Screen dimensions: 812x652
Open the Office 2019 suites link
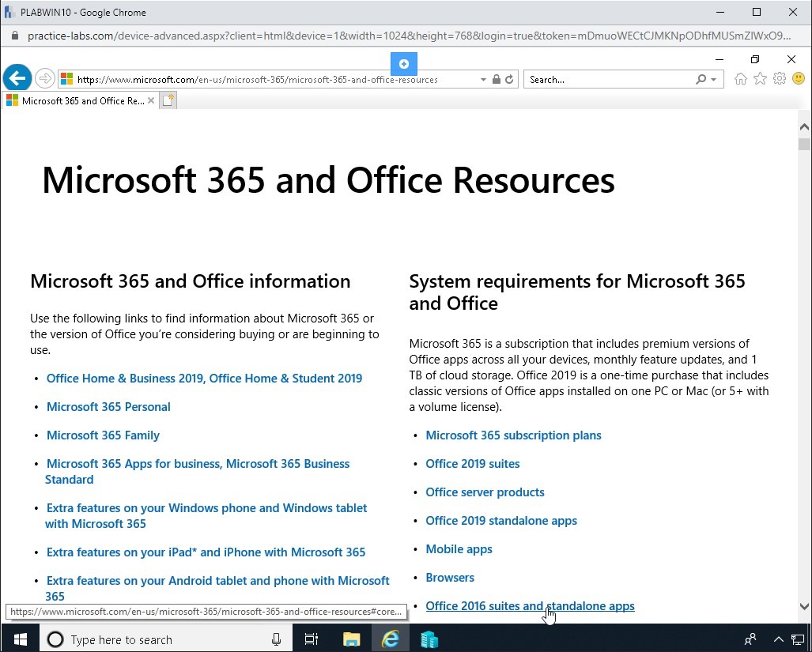coord(472,464)
